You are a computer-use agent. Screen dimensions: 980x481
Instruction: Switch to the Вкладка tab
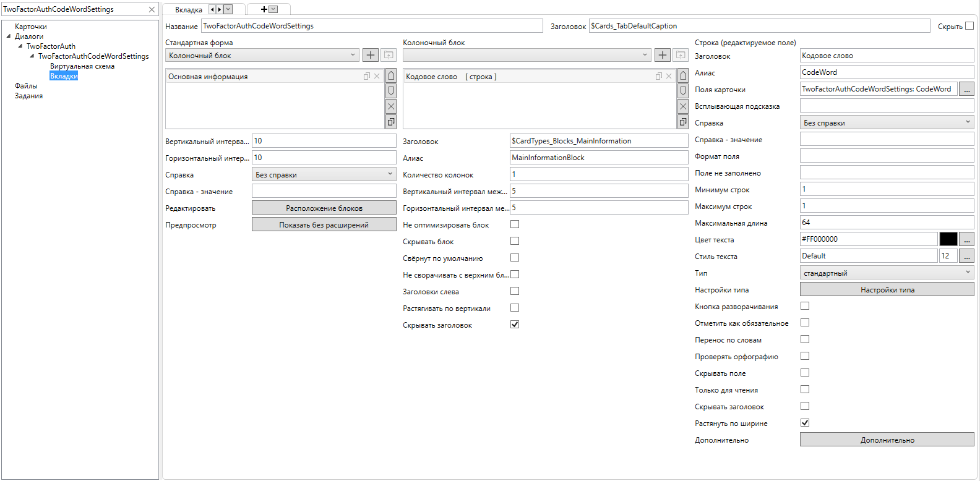pos(188,10)
